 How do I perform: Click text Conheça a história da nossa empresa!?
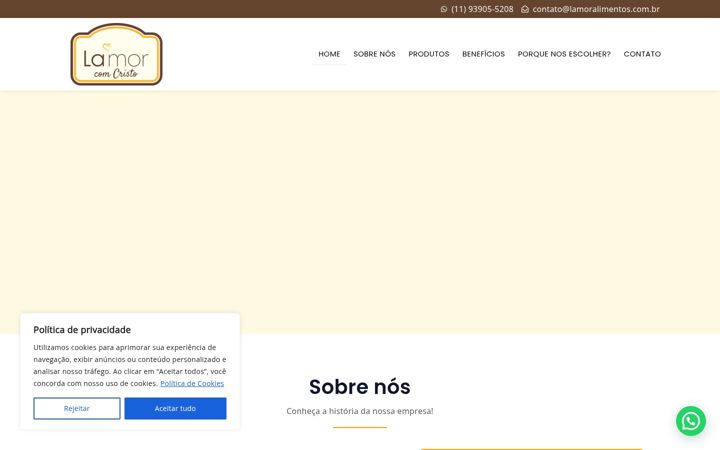coord(360,411)
